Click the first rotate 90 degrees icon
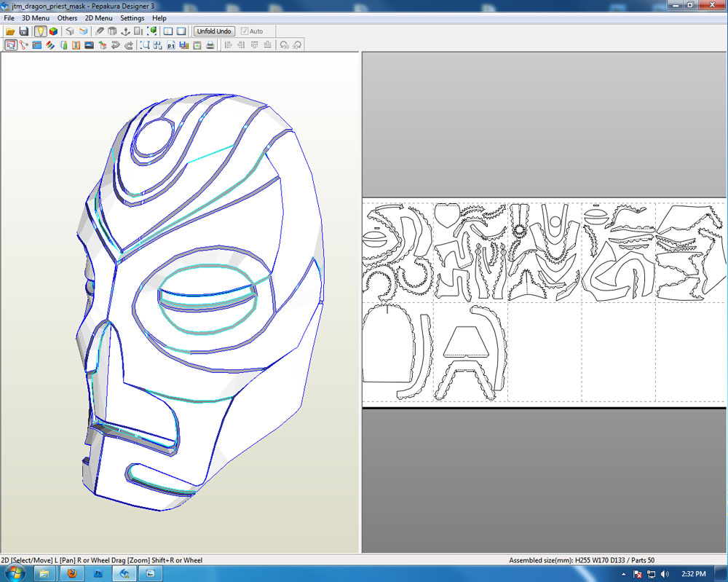This screenshot has width=728, height=582. [284, 45]
